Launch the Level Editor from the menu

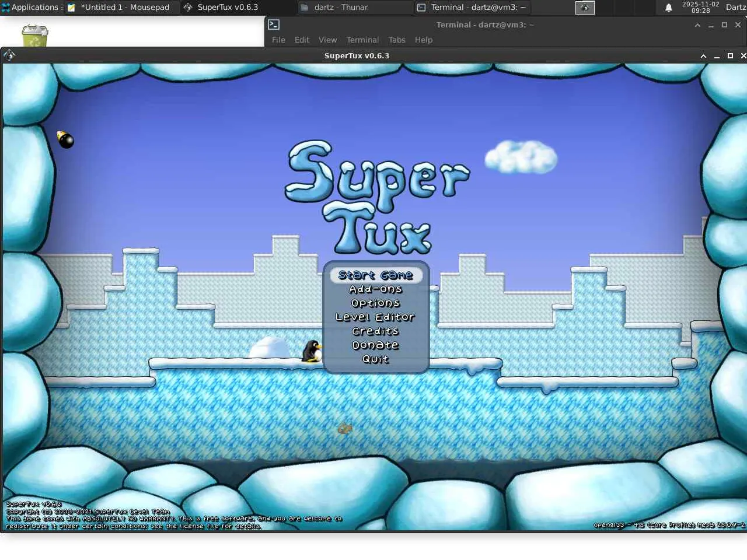click(x=375, y=317)
